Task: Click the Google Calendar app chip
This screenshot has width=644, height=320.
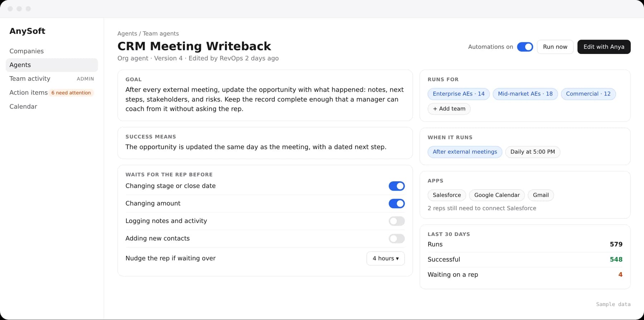Action: [497, 195]
